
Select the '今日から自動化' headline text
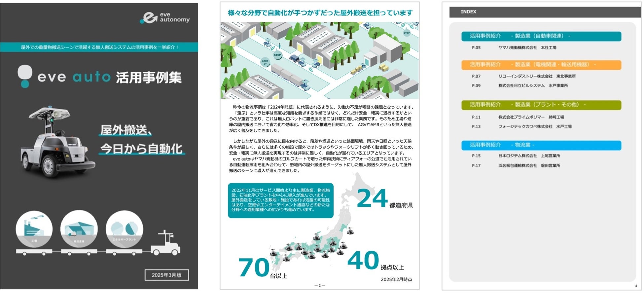pos(141,149)
